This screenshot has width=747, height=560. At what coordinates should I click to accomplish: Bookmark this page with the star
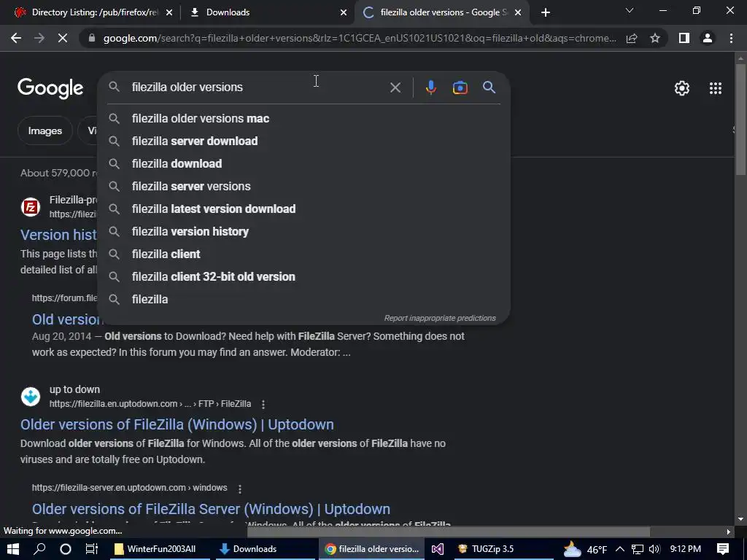655,38
